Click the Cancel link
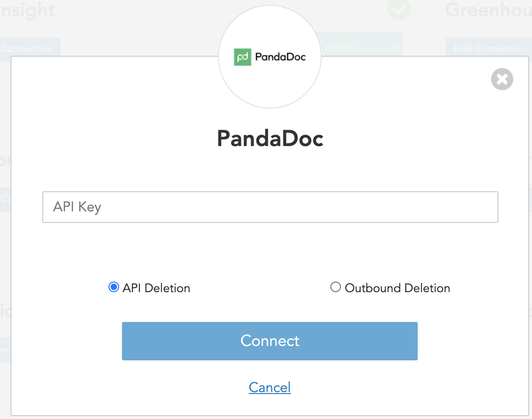 [x=270, y=387]
